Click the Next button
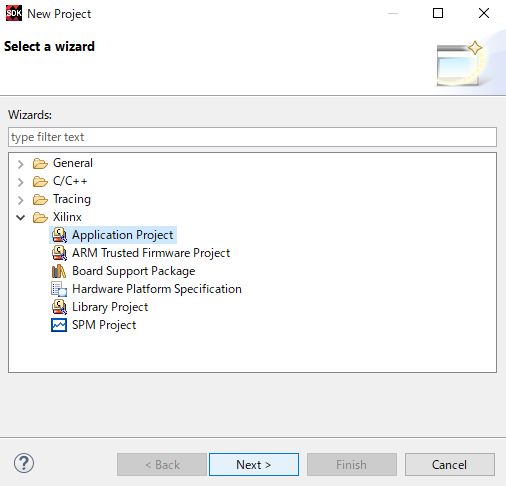 coord(254,464)
